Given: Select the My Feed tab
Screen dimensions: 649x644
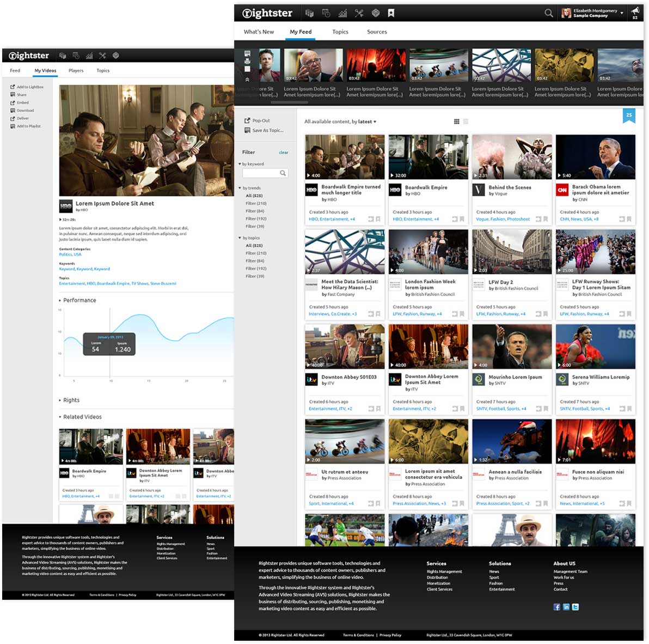Looking at the screenshot, I should coord(301,32).
